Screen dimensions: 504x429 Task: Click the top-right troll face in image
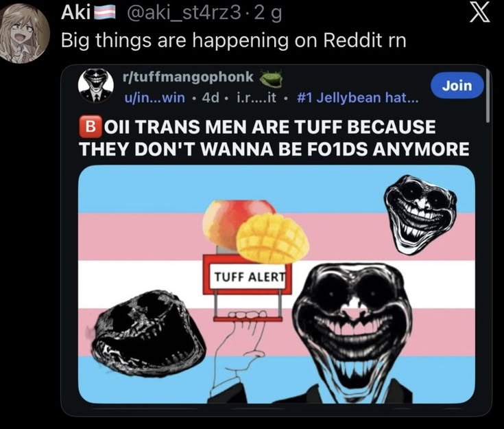point(420,214)
